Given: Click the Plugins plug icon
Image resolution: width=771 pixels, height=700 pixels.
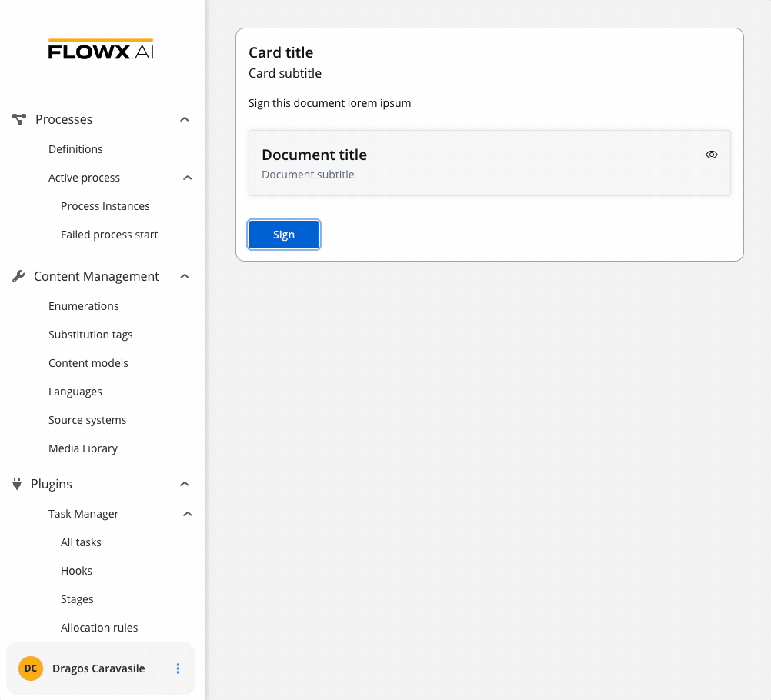Looking at the screenshot, I should [17, 484].
